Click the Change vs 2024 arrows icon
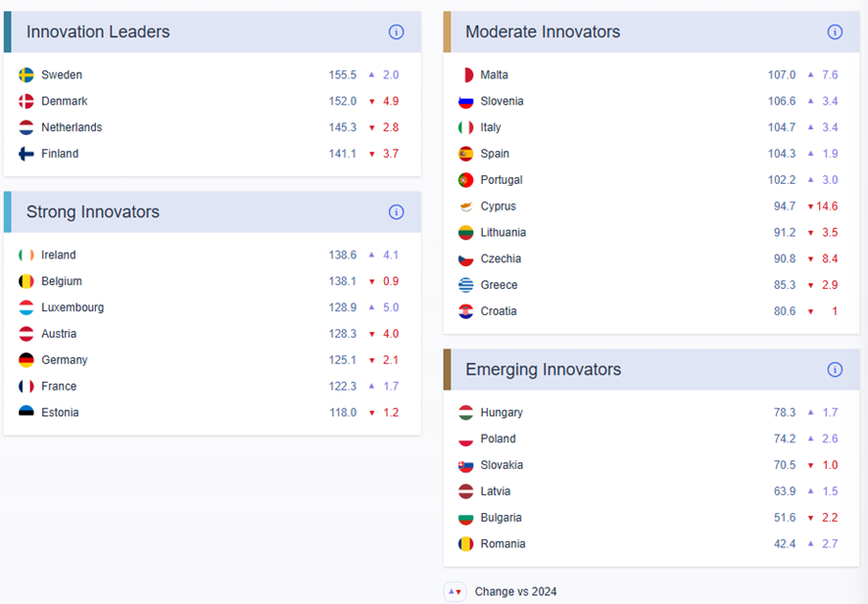 tap(455, 591)
